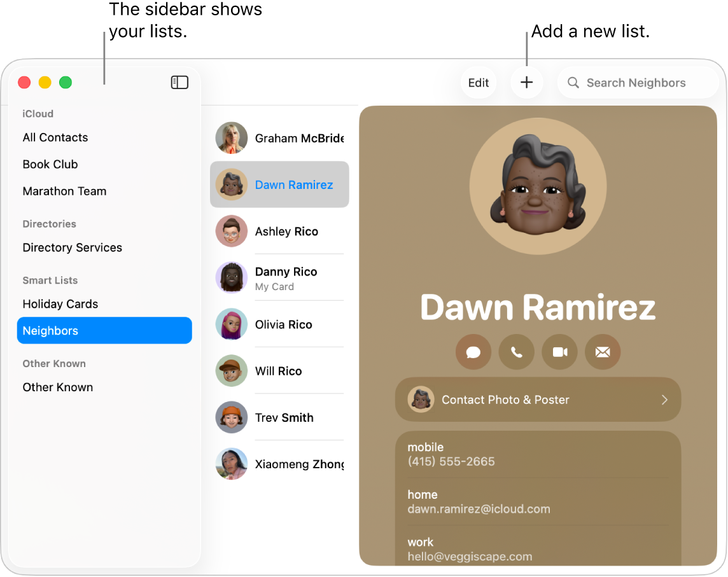Image resolution: width=728 pixels, height=577 pixels.
Task: Select the Marathon Team list
Action: pyautogui.click(x=64, y=191)
